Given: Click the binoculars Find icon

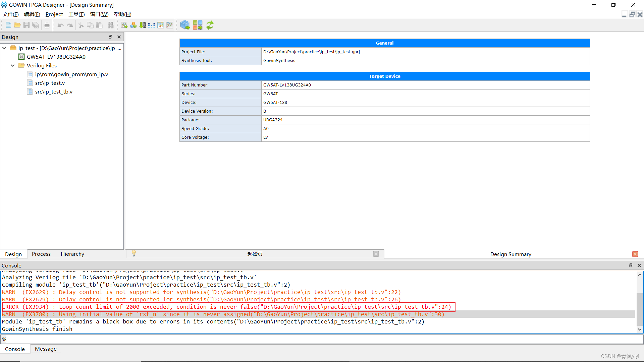Looking at the screenshot, I should pyautogui.click(x=111, y=25).
